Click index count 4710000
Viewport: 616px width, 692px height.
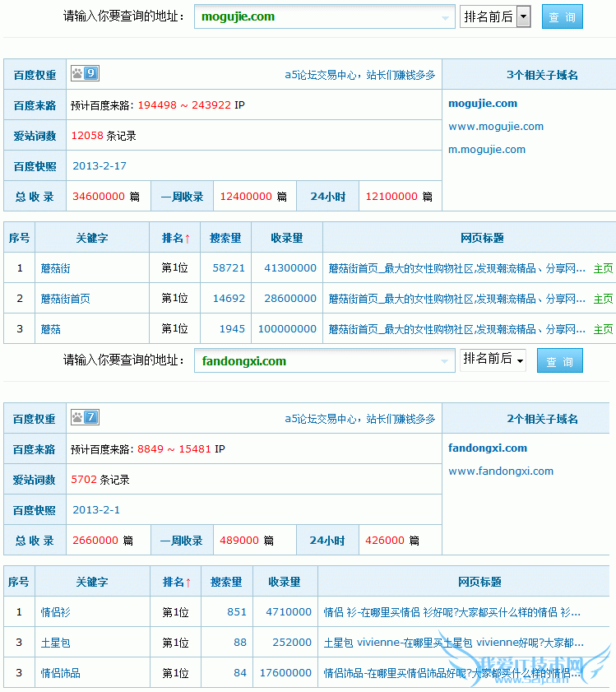click(x=289, y=612)
